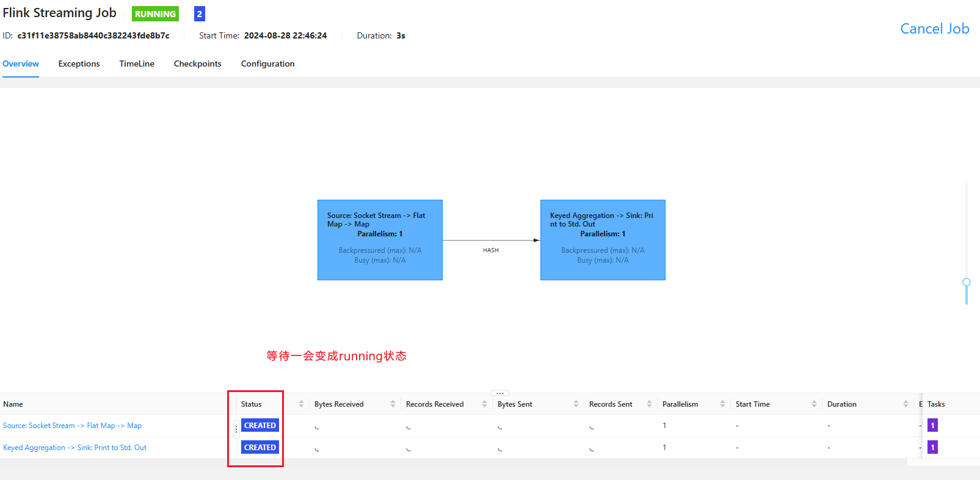
Task: Click the horizontal ellipsis handle above the table
Action: (500, 393)
